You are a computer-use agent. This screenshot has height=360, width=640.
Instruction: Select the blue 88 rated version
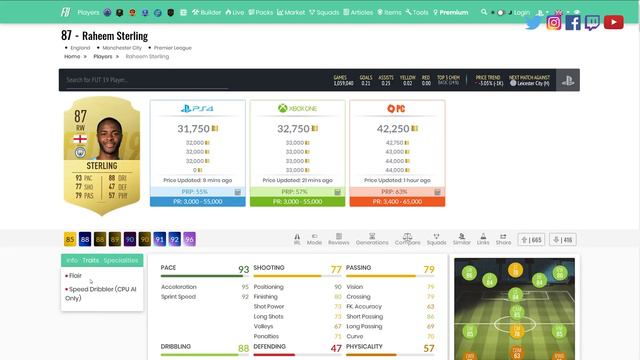pos(85,239)
